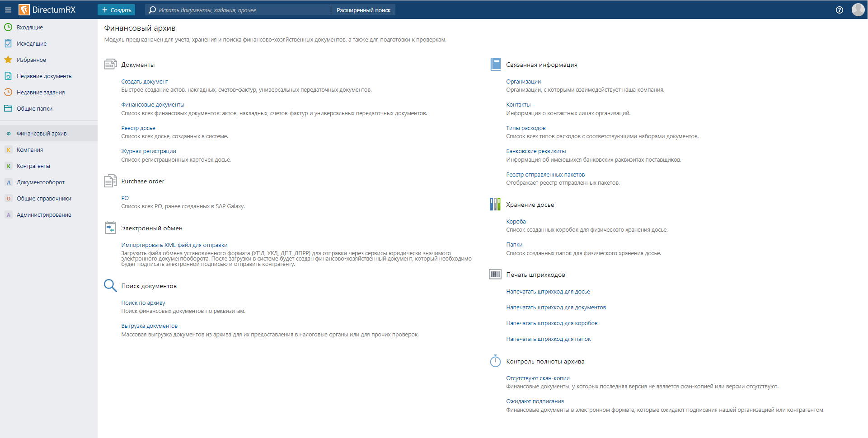This screenshot has height=438, width=868.
Task: Open the Папки link
Action: pos(514,245)
